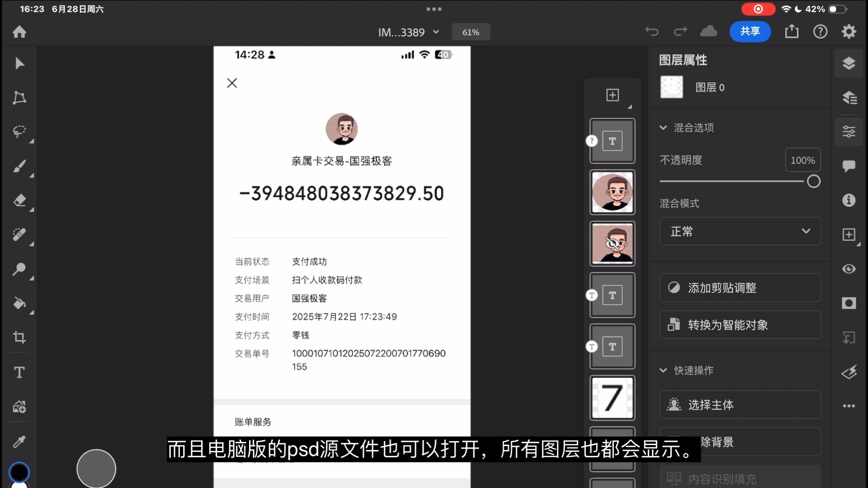This screenshot has height=488, width=868.
Task: Open the export share icon
Action: point(792,32)
